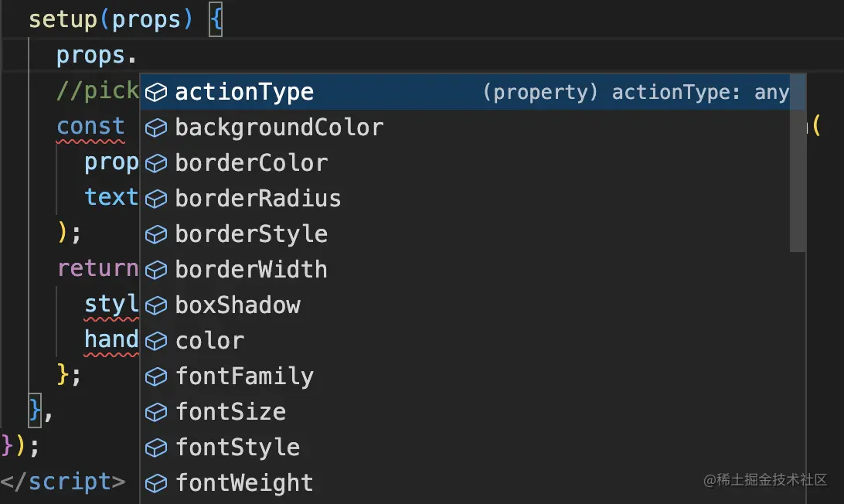The image size is (844, 504).
Task: Choose backgroundColor from the autocomplete list
Action: (x=279, y=128)
